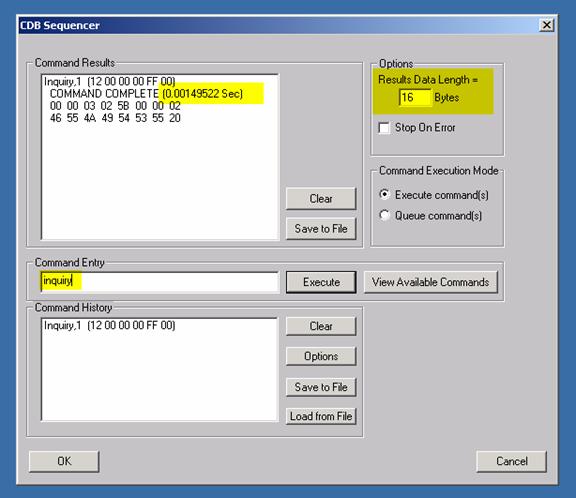
Task: Save Command Results to file
Action: pyautogui.click(x=321, y=228)
